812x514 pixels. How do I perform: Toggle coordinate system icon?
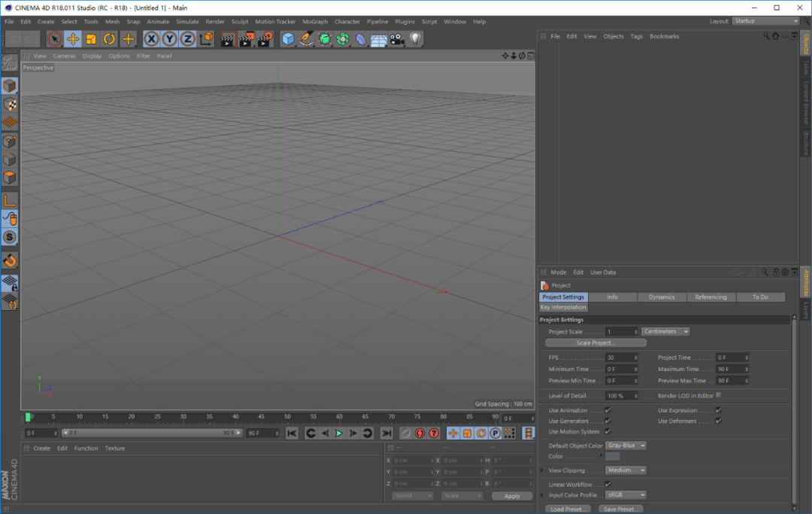[207, 39]
